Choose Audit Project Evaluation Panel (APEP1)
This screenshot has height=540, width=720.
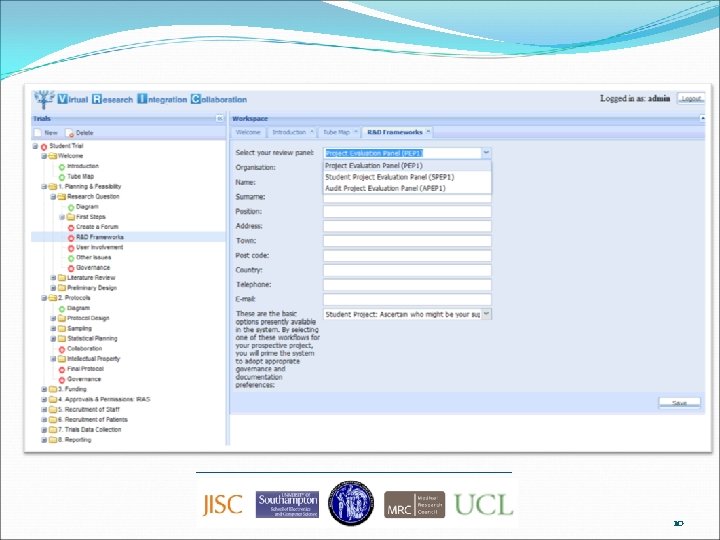coord(407,188)
